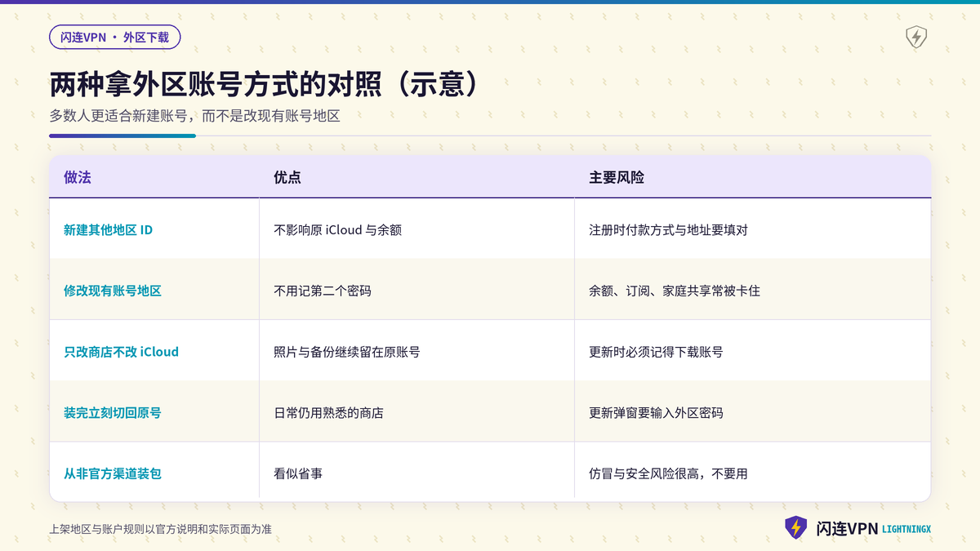Click the 做法 column header

coord(78,177)
